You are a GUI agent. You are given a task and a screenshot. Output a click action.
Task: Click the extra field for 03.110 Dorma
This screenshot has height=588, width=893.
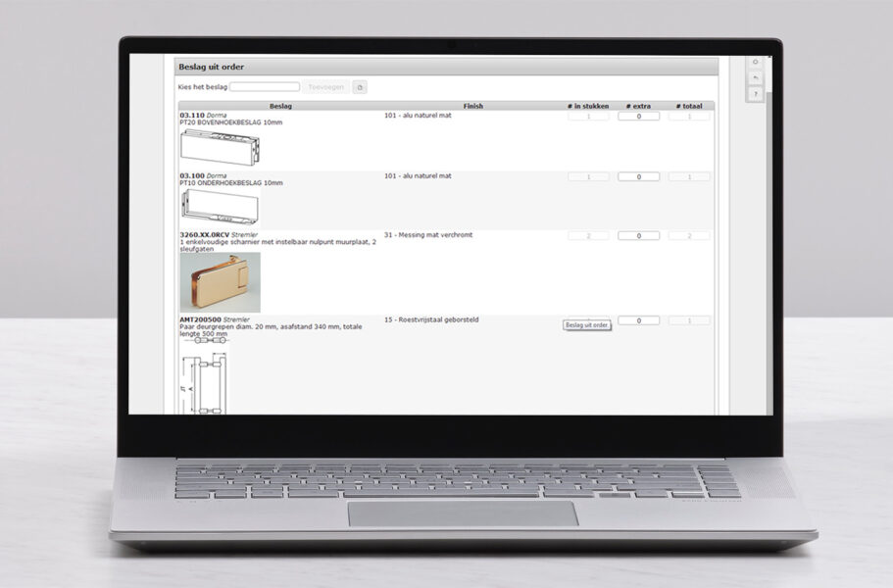pos(639,116)
